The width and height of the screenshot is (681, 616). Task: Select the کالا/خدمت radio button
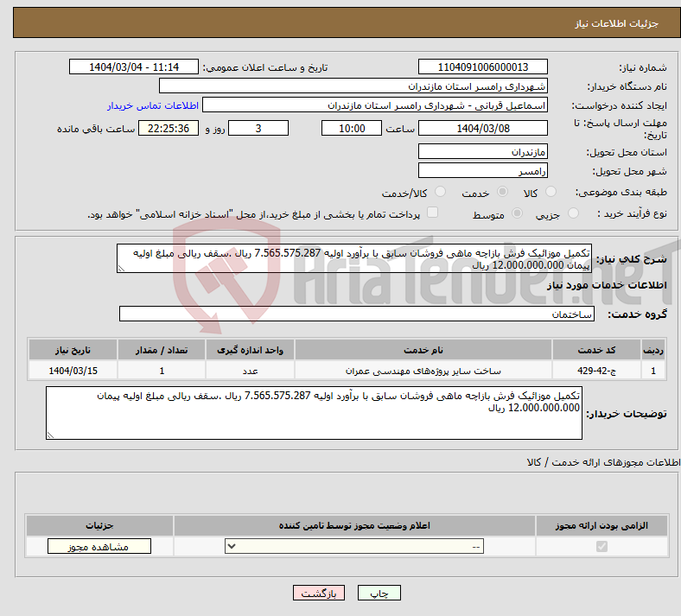pos(441,192)
